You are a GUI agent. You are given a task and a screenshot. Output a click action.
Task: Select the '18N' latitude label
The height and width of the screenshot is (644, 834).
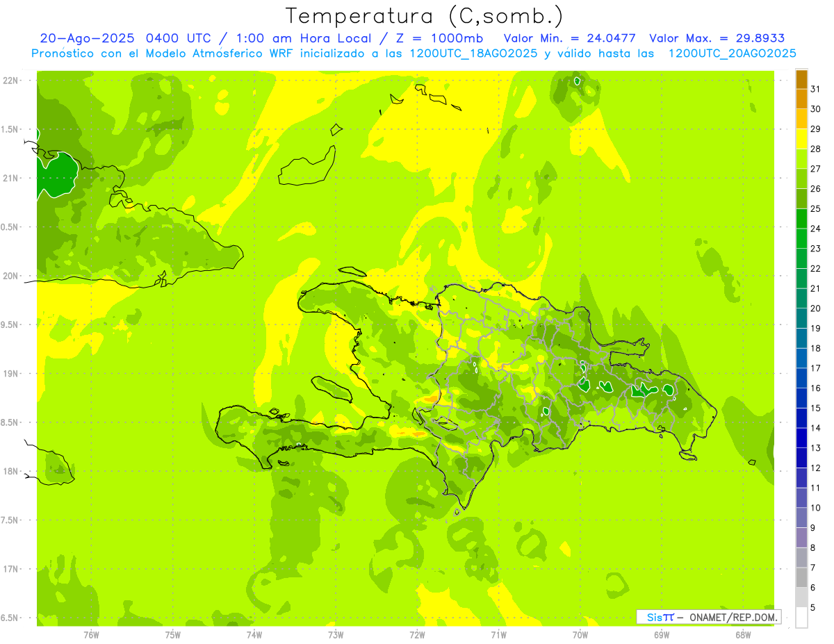coord(11,471)
